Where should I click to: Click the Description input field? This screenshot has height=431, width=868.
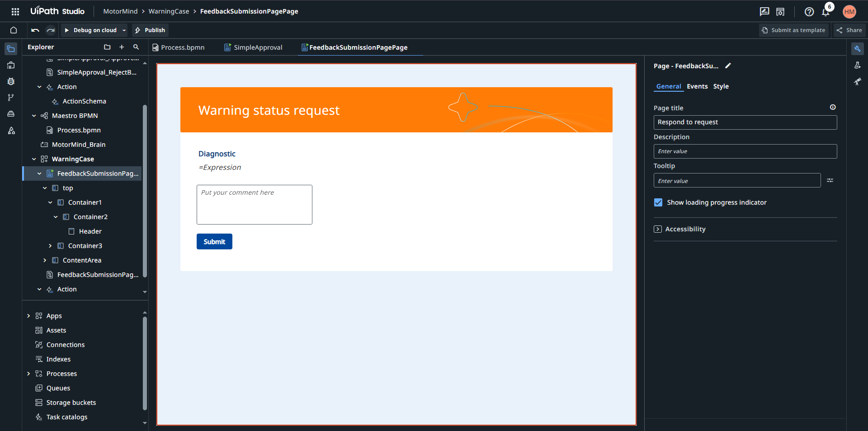pos(745,151)
